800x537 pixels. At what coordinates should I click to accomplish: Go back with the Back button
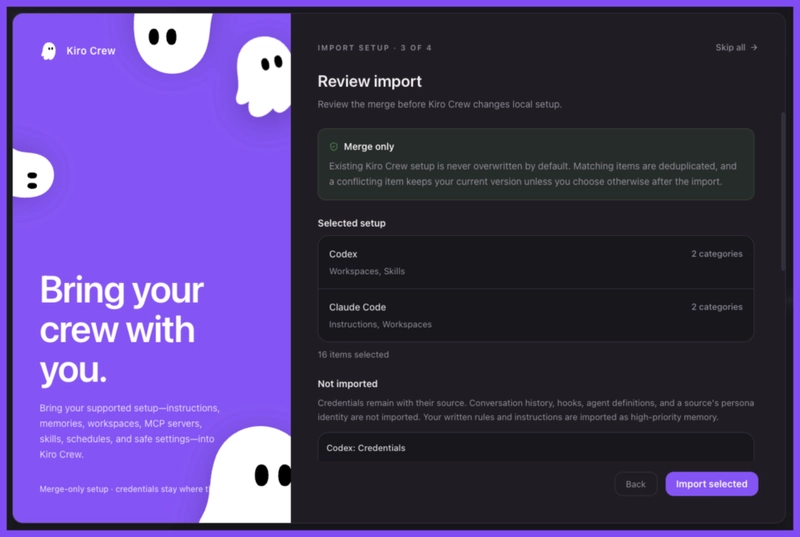click(636, 484)
